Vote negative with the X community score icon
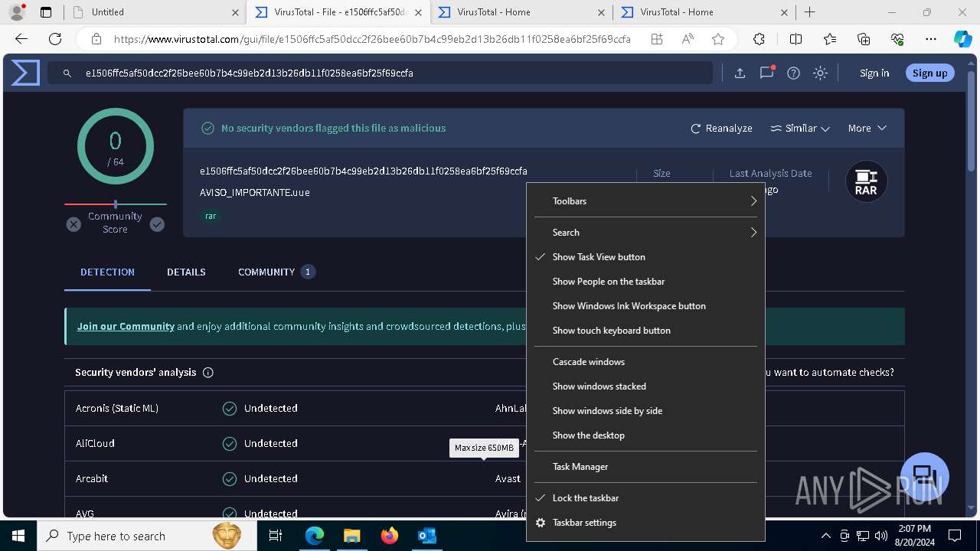Image resolution: width=980 pixels, height=551 pixels. pos(73,224)
